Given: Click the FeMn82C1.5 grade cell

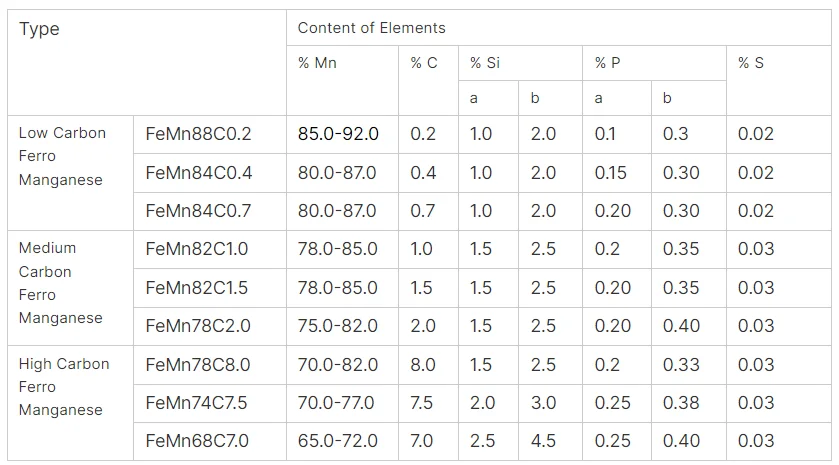Looking at the screenshot, I should pyautogui.click(x=198, y=288).
